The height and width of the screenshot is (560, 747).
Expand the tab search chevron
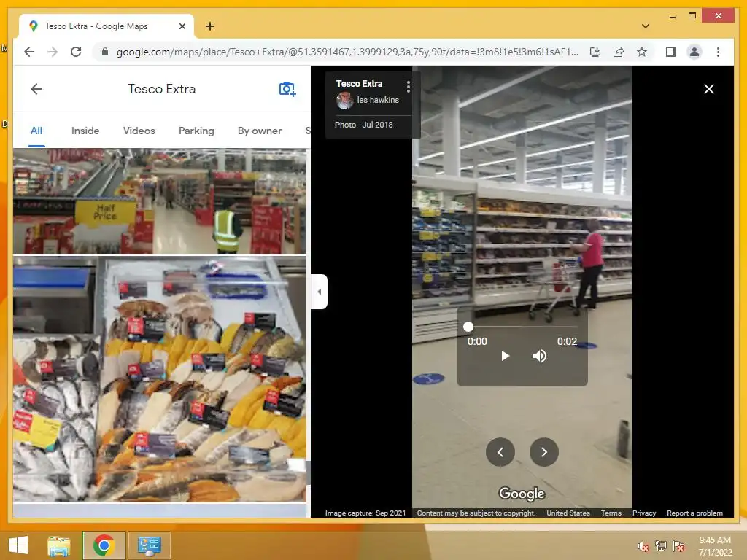[646, 26]
